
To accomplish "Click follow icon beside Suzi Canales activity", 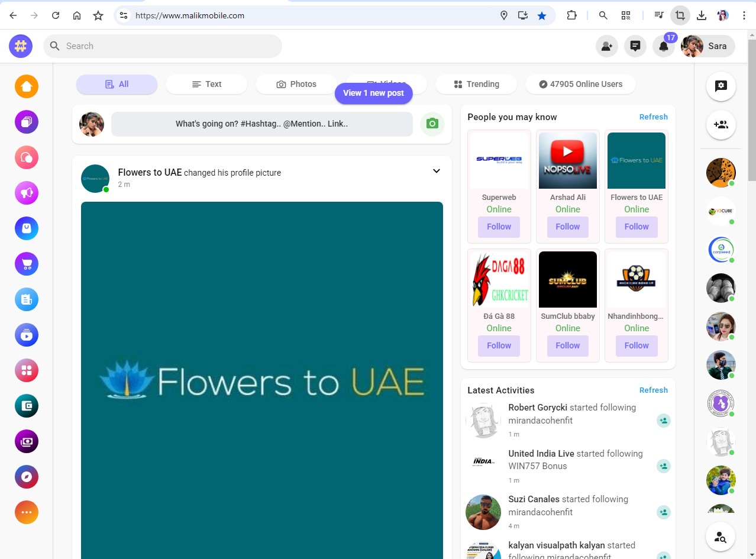I will point(664,512).
